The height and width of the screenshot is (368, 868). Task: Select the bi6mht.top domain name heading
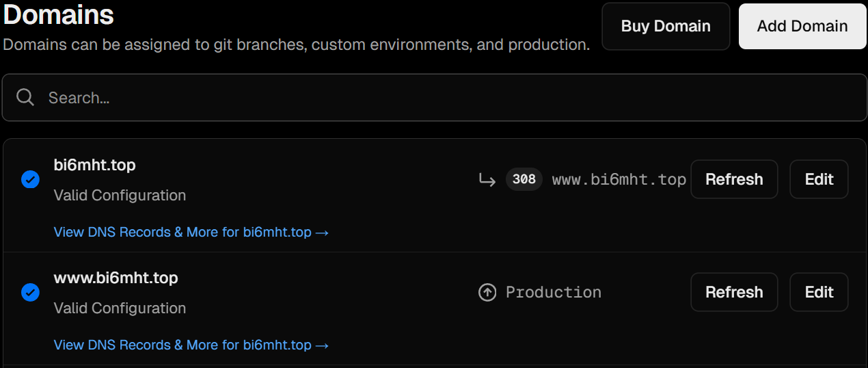point(94,165)
